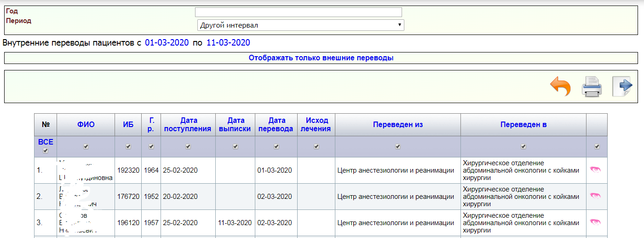Sort by Дата поступления column header
The width and height of the screenshot is (644, 238).
tap(188, 125)
